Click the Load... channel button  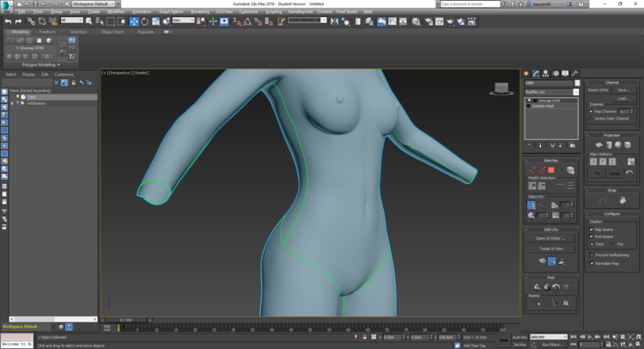[x=623, y=98]
